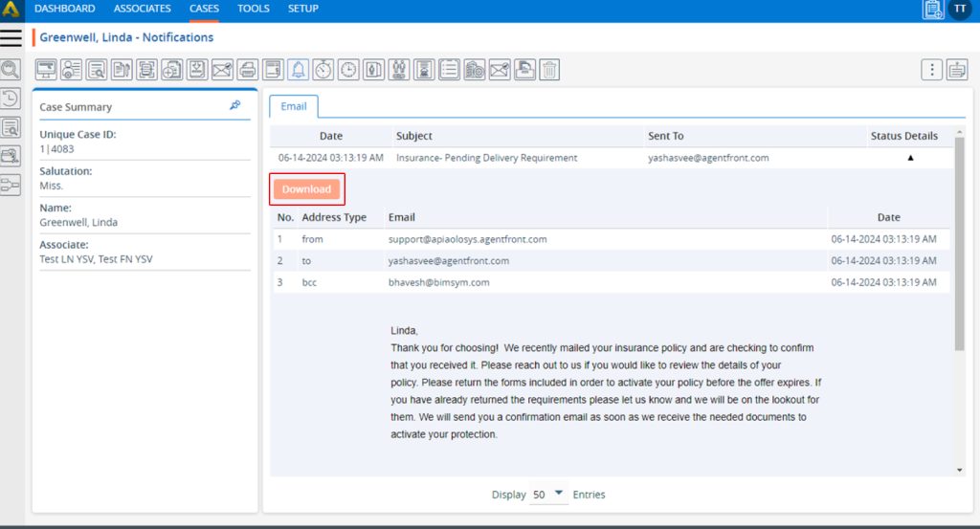Select the Email tab
This screenshot has width=980, height=529.
pos(293,106)
